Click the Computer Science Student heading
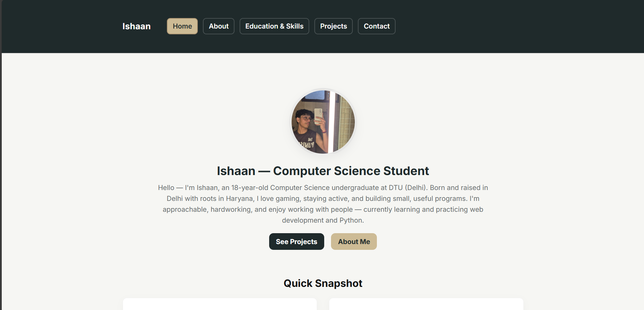The width and height of the screenshot is (644, 310). [323, 171]
